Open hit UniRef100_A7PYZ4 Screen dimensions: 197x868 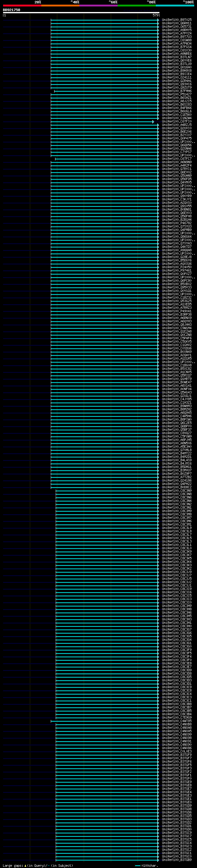point(177,34)
